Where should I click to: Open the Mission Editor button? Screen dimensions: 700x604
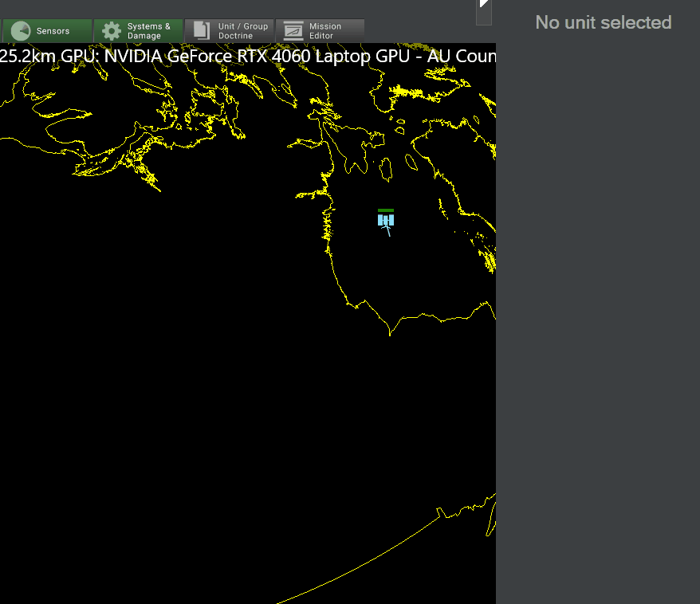click(320, 31)
